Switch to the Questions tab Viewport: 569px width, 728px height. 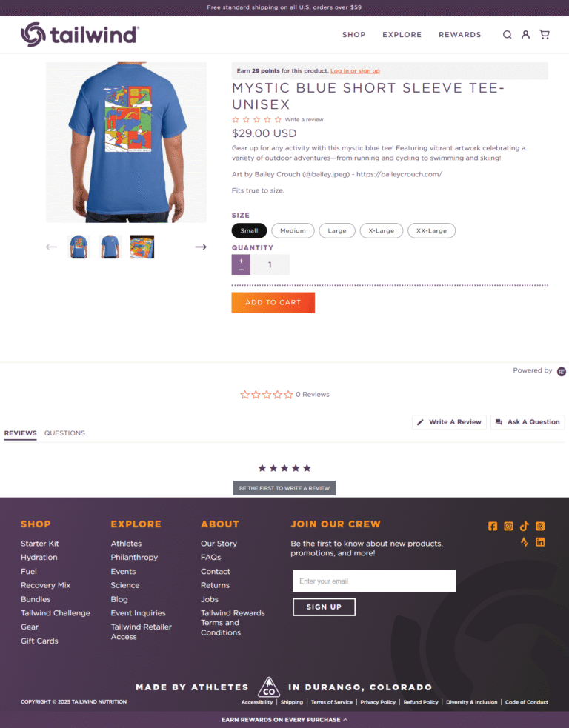click(x=64, y=433)
